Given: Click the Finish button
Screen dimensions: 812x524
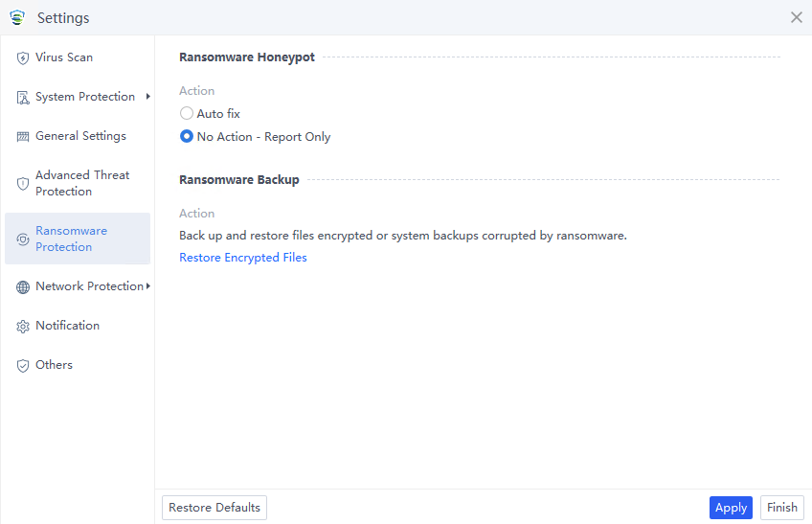Looking at the screenshot, I should 781,508.
